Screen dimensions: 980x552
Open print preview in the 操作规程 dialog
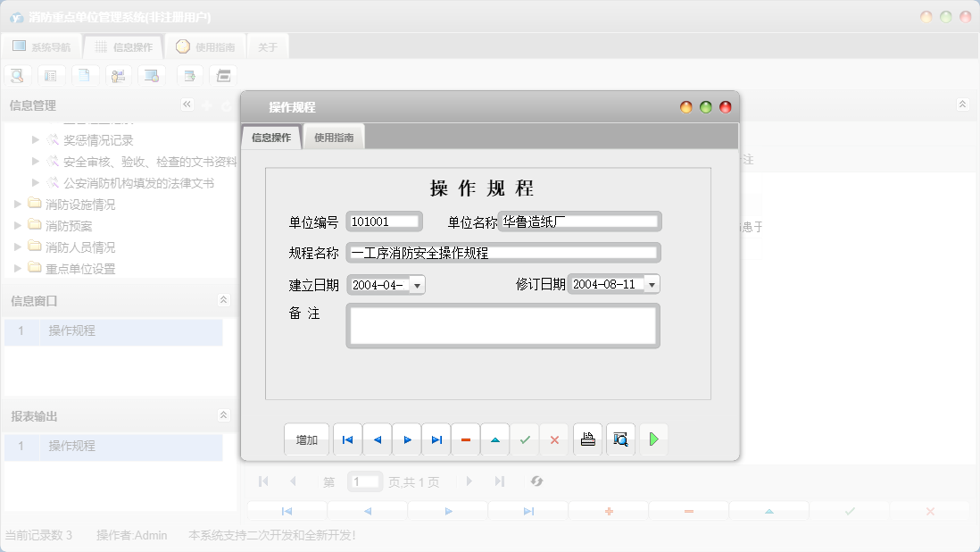tap(620, 439)
